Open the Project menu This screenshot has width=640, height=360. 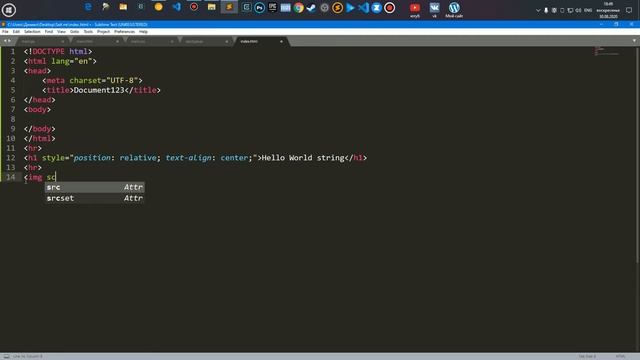pyautogui.click(x=103, y=31)
